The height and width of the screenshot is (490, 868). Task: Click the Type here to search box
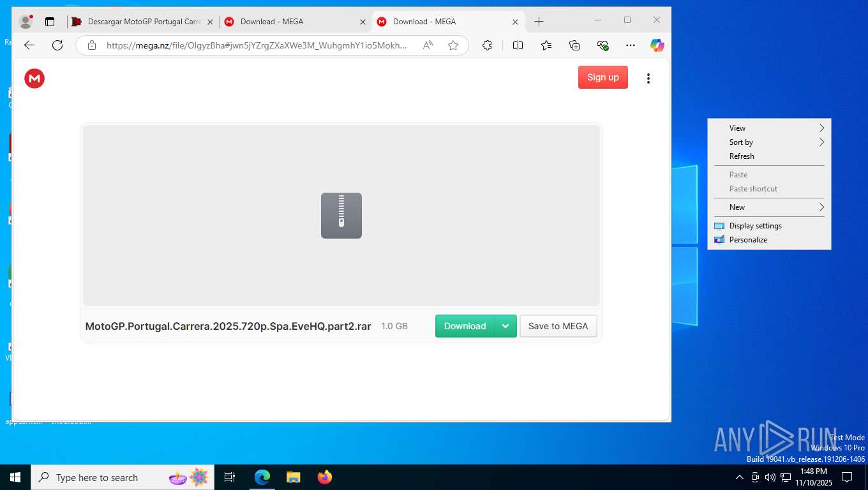click(123, 477)
